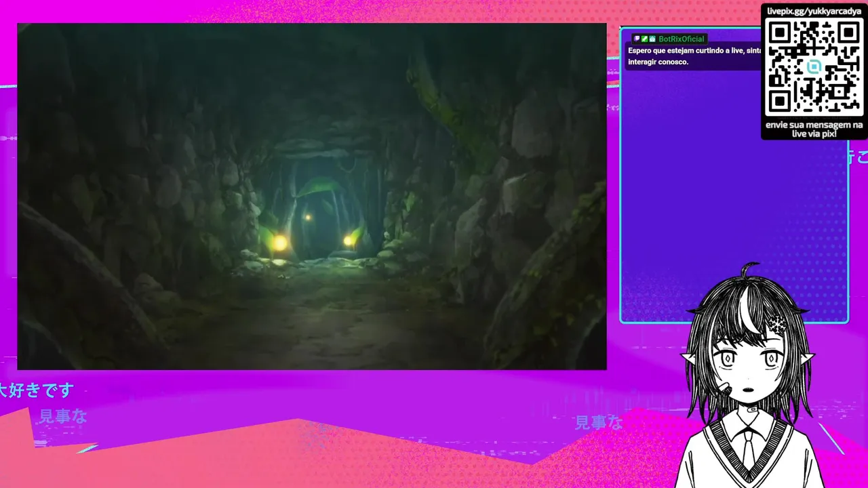Viewport: 868px width, 488px height.
Task: Click the robot bot badge in chat
Action: [652, 39]
